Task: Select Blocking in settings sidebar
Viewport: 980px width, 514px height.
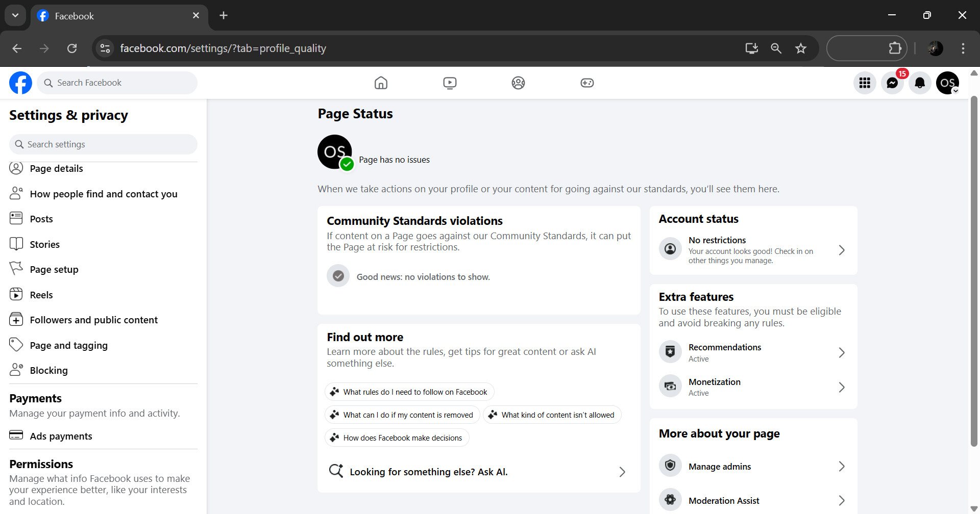Action: pos(48,371)
